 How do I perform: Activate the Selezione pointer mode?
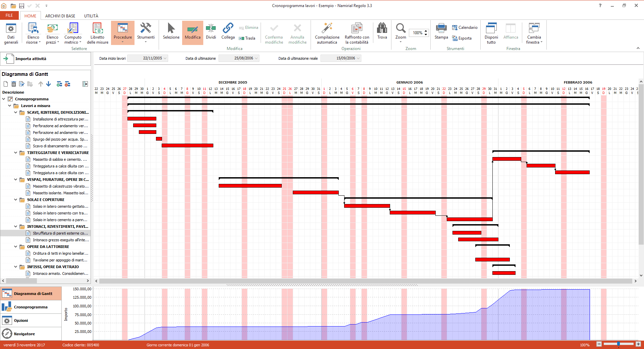[x=171, y=32]
